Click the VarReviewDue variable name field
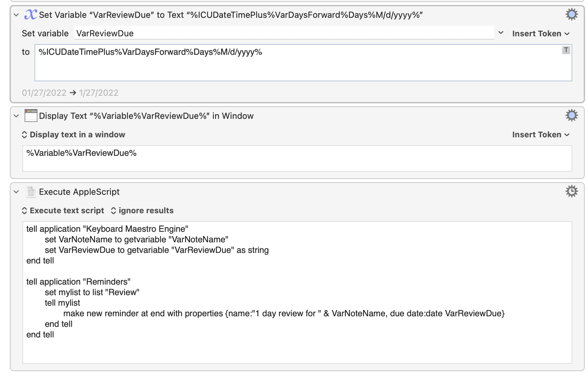The image size is (588, 379). pos(284,33)
